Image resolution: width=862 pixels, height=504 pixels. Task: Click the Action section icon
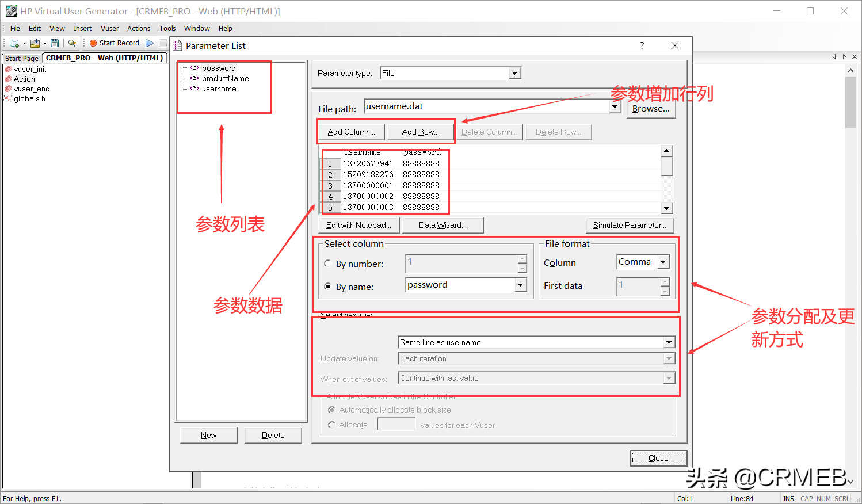click(x=8, y=79)
